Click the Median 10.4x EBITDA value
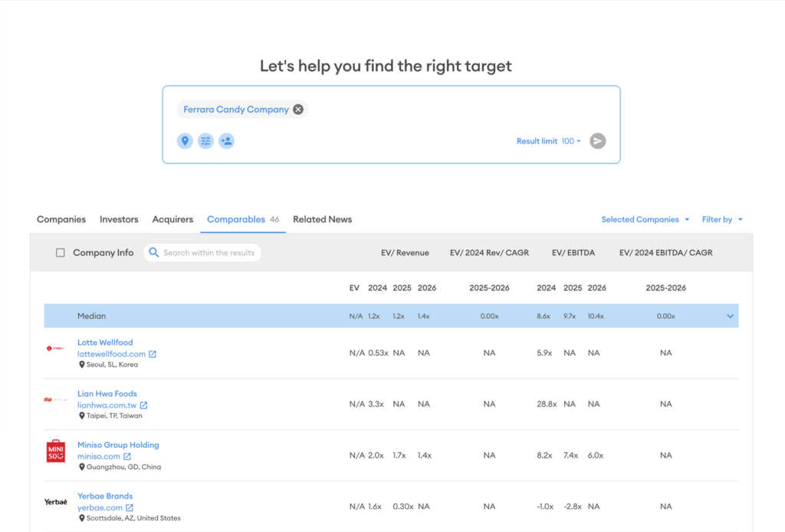 coord(595,317)
